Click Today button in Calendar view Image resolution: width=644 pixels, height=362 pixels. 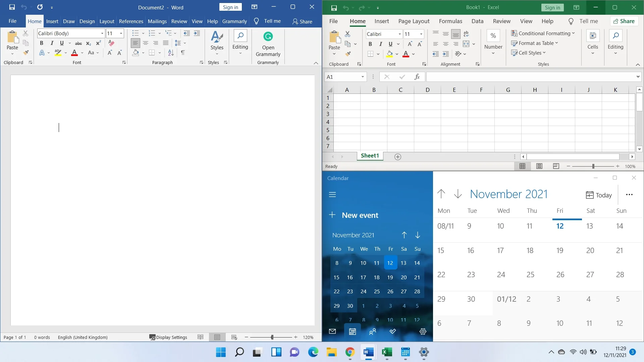click(x=599, y=195)
